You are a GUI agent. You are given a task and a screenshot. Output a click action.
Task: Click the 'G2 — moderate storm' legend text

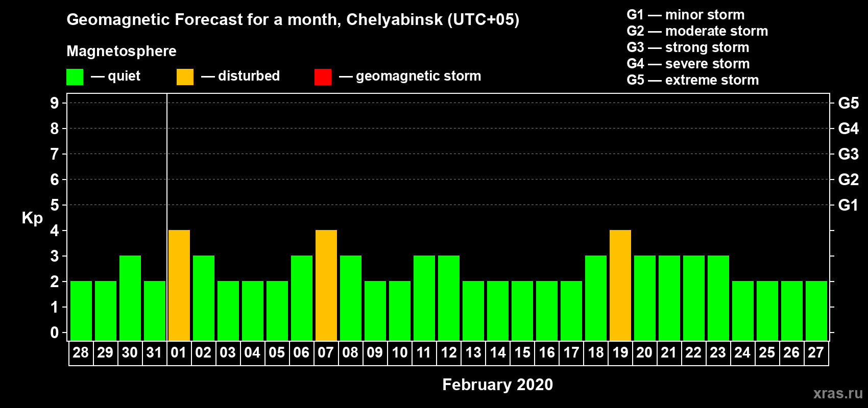point(697,31)
